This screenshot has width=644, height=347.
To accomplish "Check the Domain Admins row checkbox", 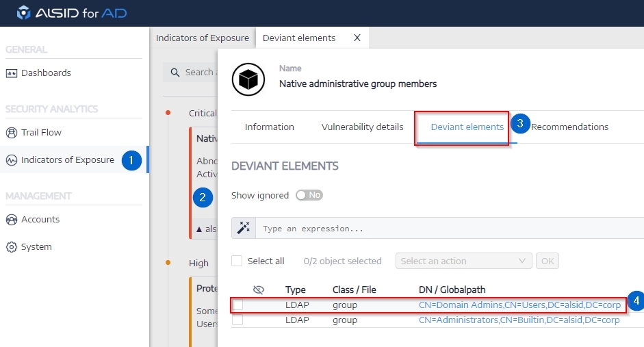I will pos(237,305).
